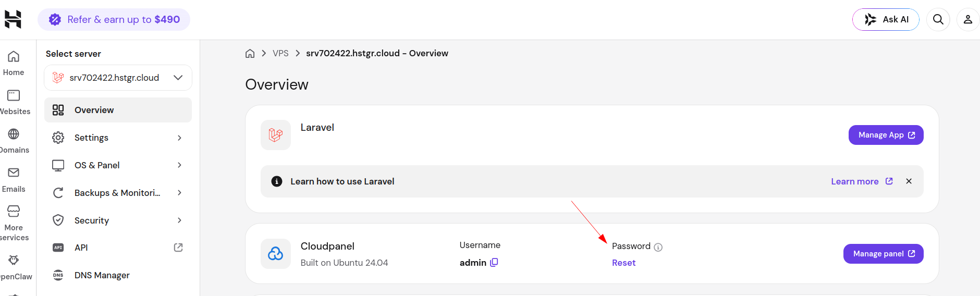Go to VPS breadcrumb

pyautogui.click(x=280, y=53)
